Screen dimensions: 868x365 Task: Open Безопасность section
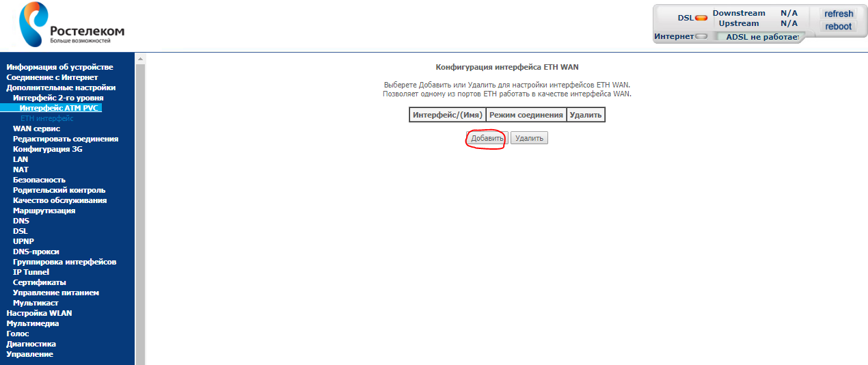point(39,180)
